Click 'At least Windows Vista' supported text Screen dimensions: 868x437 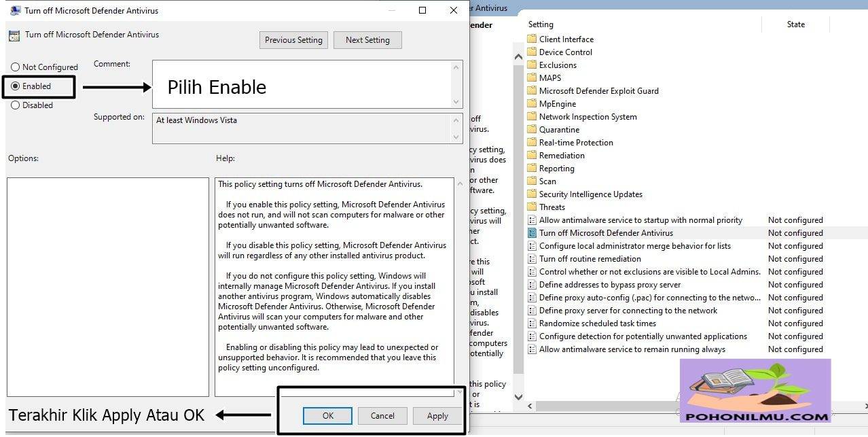pyautogui.click(x=196, y=120)
